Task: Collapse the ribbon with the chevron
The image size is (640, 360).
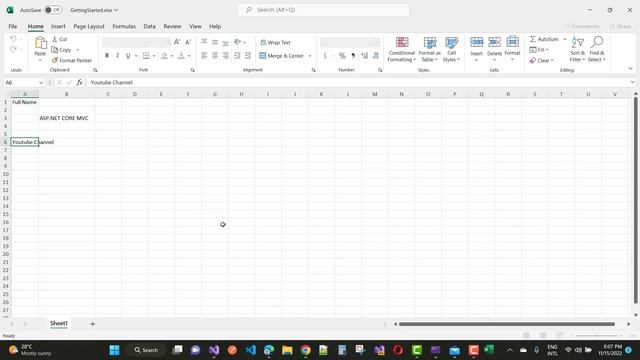Action: tap(630, 69)
